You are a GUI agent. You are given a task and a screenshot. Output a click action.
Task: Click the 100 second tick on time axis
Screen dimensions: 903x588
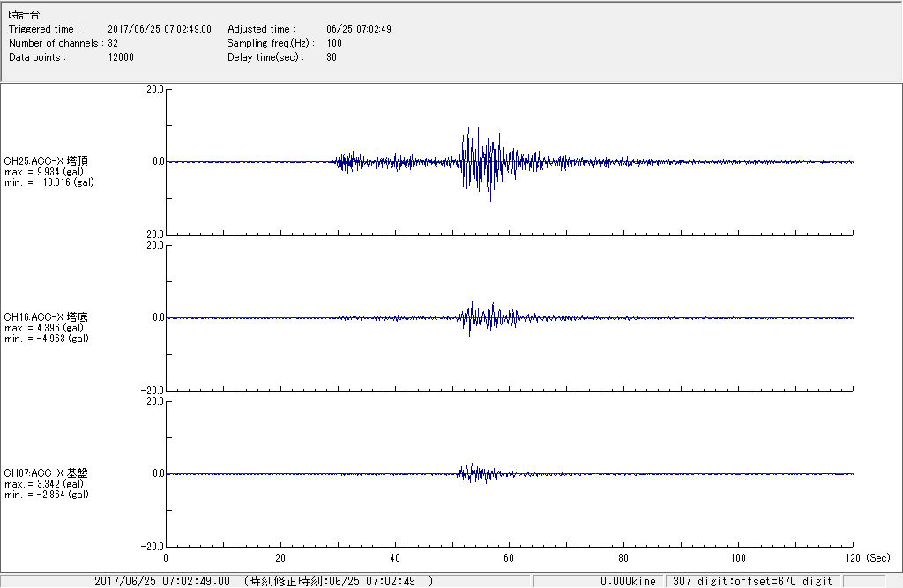tap(738, 557)
